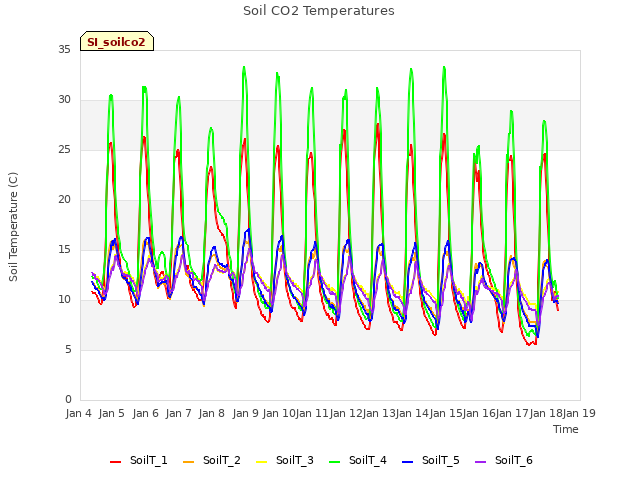
Task: Click the 15 y-axis tick label
Action: [x=64, y=250]
